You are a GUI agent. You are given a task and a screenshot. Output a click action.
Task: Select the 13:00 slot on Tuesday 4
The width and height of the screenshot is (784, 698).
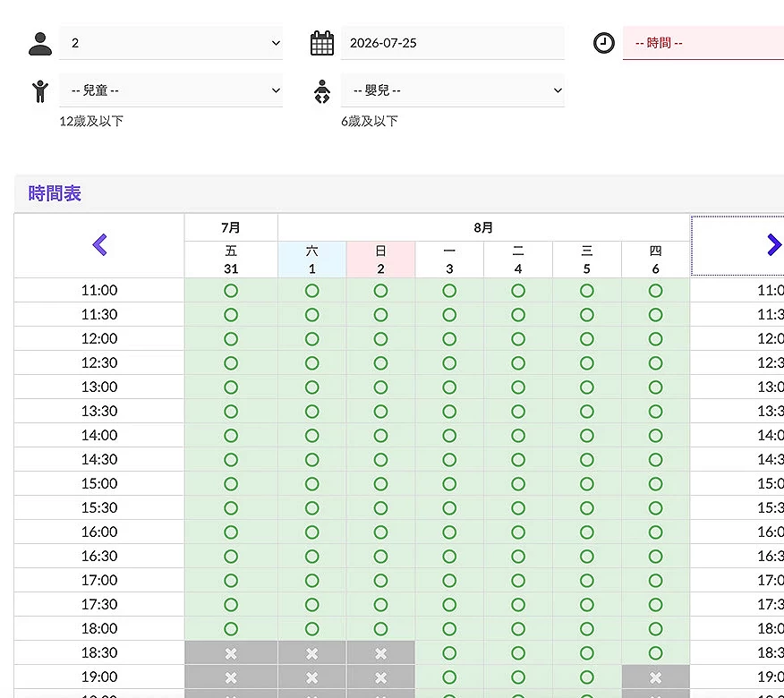(518, 387)
